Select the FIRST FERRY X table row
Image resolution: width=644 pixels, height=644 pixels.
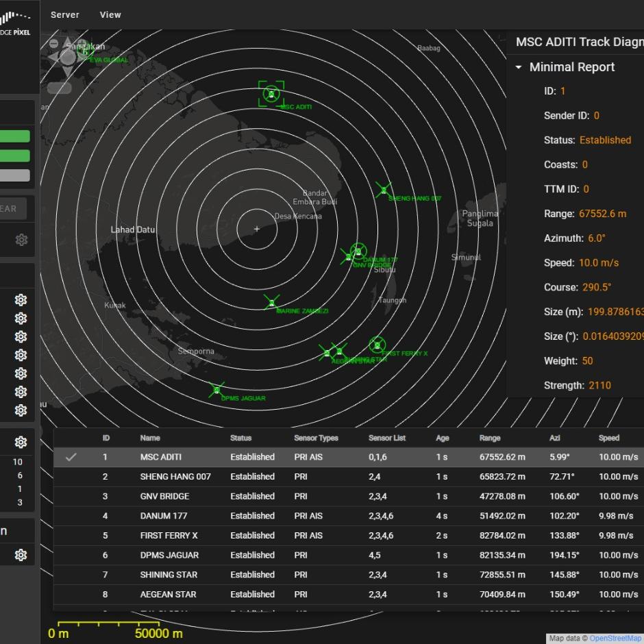click(x=349, y=536)
